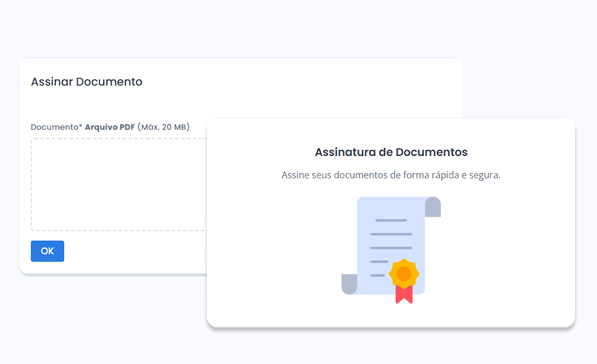Click the required asterisk after Documento
597x364 pixels.
click(80, 126)
